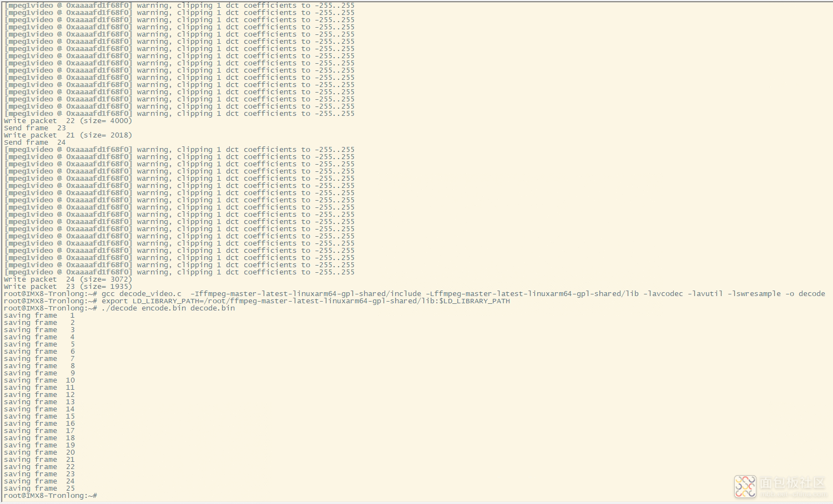Click the '-lavcodec' flag in gcc command

(663, 294)
